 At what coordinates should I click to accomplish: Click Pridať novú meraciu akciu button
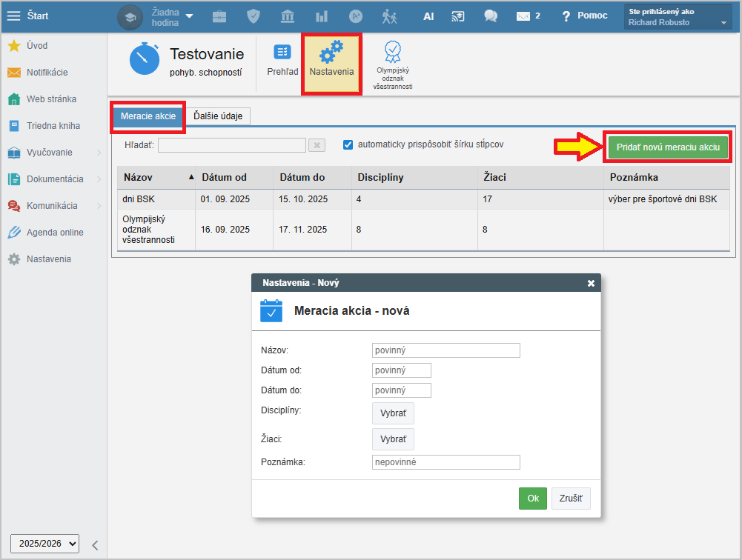(x=668, y=147)
